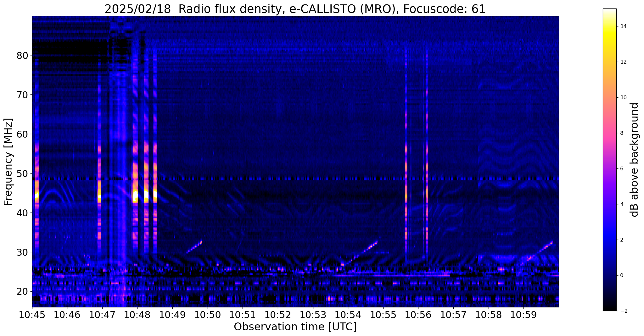Click the 10:50 time tick label
This screenshot has height=336, width=644.
pos(208,315)
